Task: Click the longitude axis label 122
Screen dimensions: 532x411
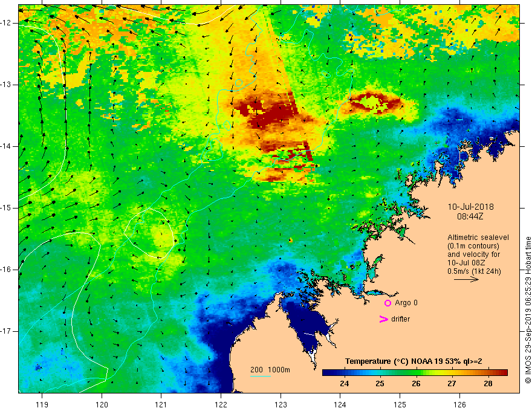Action: click(x=221, y=404)
